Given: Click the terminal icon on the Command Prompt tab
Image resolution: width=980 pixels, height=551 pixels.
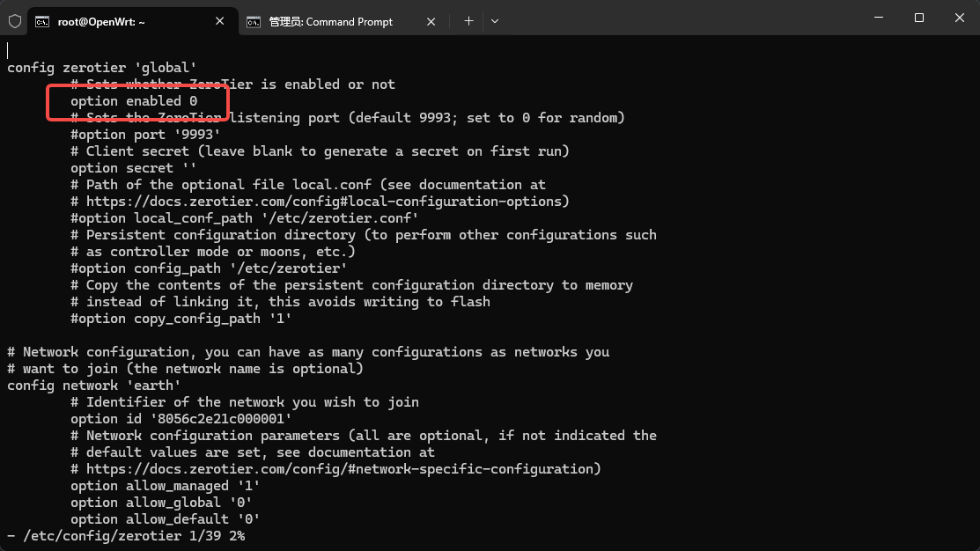Looking at the screenshot, I should pos(253,22).
